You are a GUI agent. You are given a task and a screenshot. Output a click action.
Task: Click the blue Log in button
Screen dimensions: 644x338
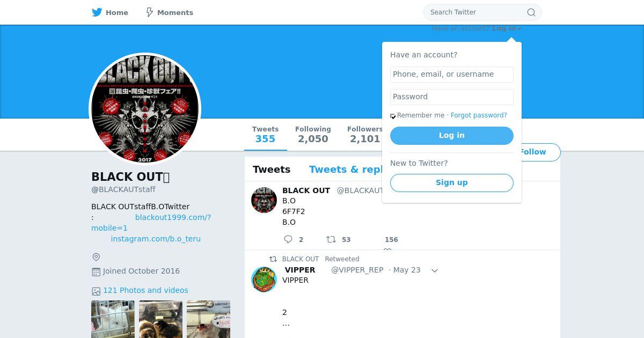tap(452, 136)
